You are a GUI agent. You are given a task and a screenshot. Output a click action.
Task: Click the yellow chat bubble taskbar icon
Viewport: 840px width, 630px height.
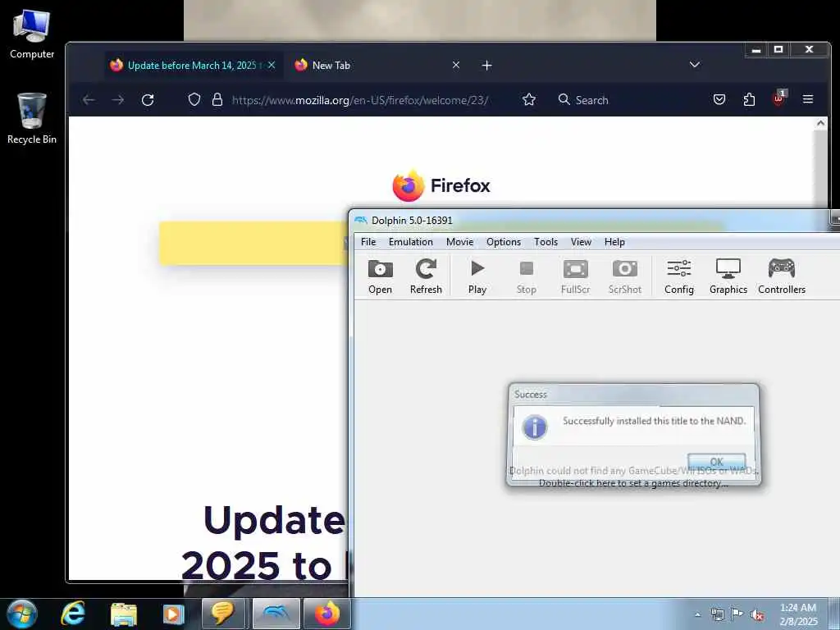pyautogui.click(x=223, y=614)
